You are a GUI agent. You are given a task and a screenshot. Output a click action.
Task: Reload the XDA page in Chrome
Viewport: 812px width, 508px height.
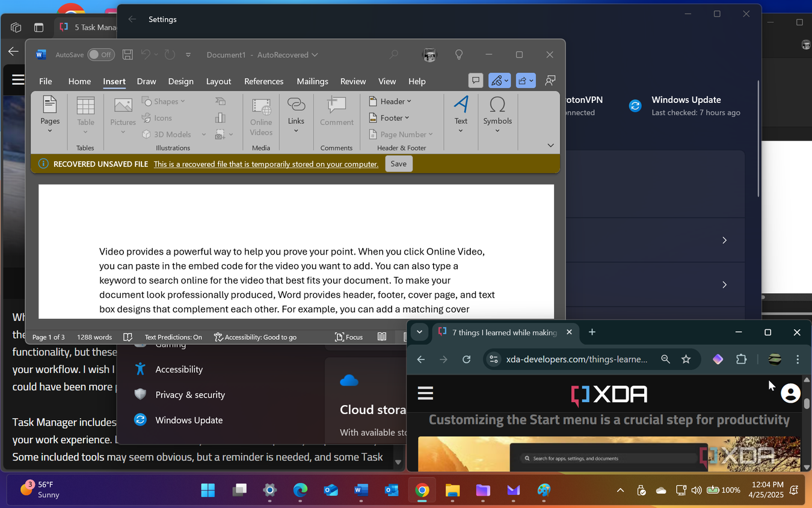466,359
